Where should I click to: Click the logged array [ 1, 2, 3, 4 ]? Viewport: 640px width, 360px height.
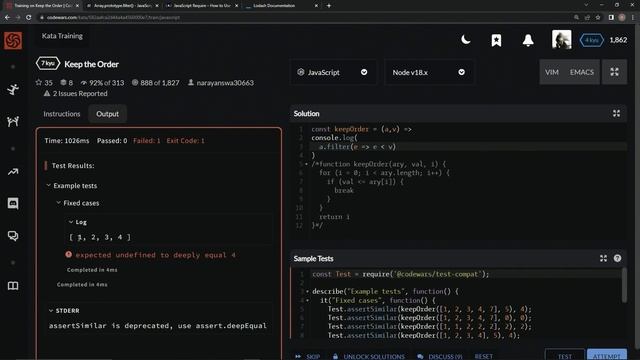coord(100,237)
